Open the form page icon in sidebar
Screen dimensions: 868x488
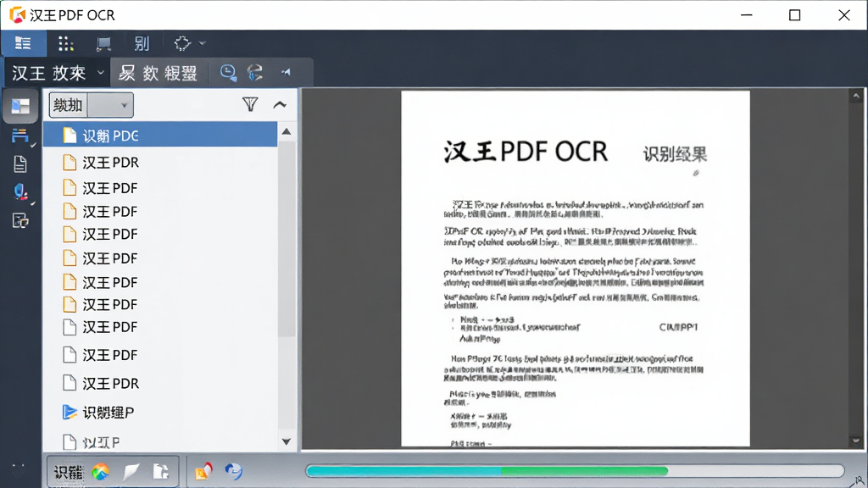click(x=20, y=221)
